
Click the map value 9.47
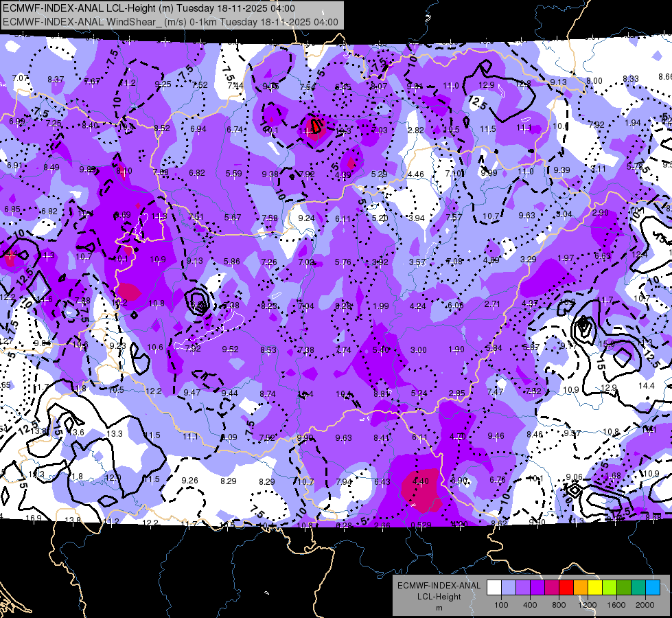coord(192,392)
